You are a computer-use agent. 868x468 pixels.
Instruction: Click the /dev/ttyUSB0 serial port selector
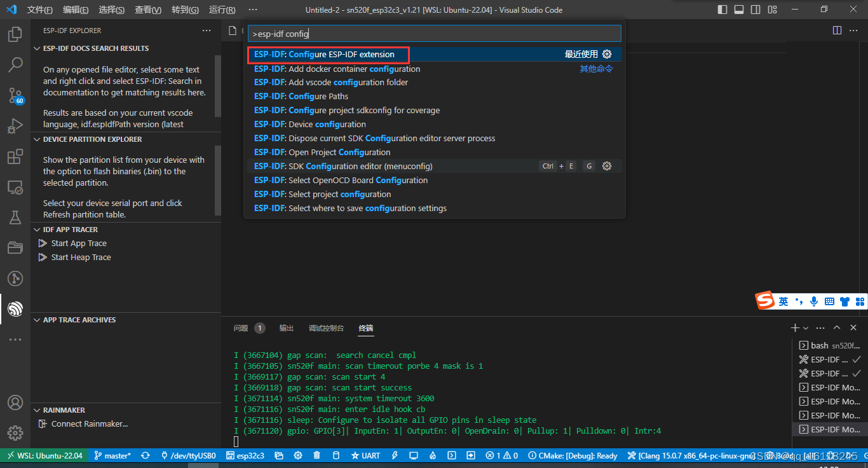189,455
